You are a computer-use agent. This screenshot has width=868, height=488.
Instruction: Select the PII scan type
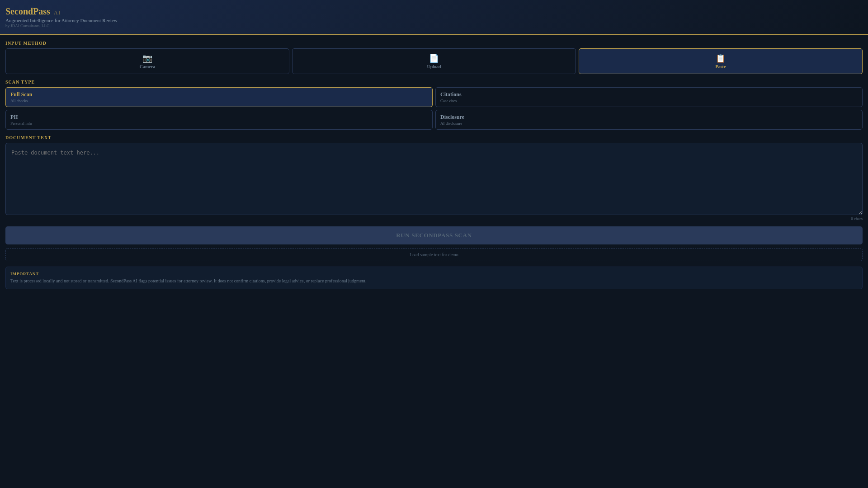(219, 120)
